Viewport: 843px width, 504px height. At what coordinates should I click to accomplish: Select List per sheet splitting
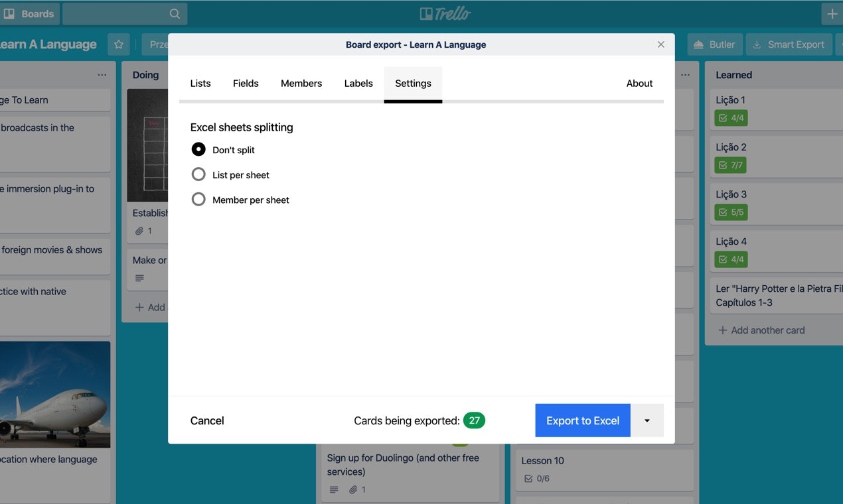click(198, 174)
